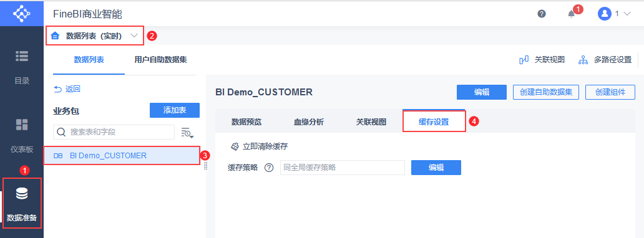Expand the user account menu chevron
Screen dimensions: 644x238
pos(627,14)
